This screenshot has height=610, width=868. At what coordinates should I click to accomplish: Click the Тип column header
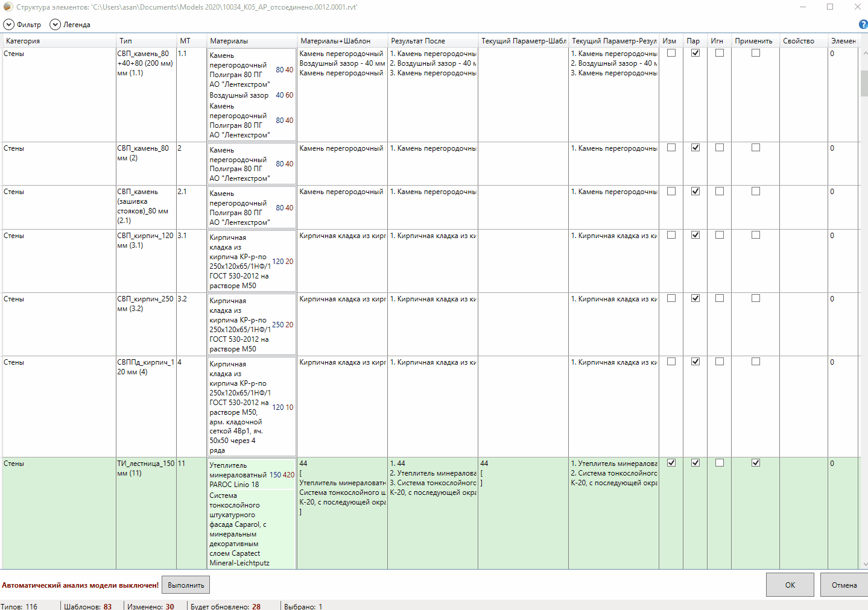tap(147, 41)
